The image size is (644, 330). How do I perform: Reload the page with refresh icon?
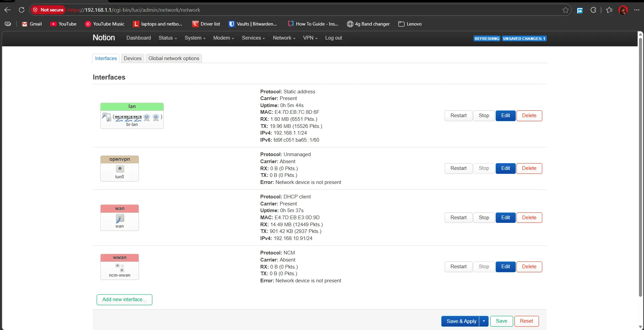tap(21, 10)
